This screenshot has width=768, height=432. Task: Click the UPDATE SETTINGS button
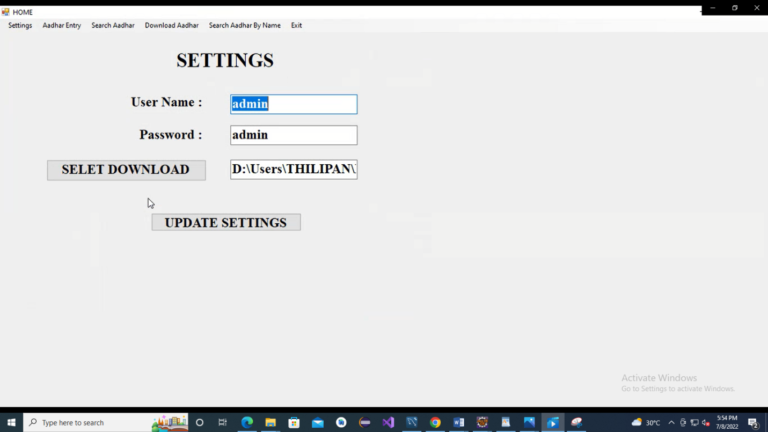pos(226,222)
